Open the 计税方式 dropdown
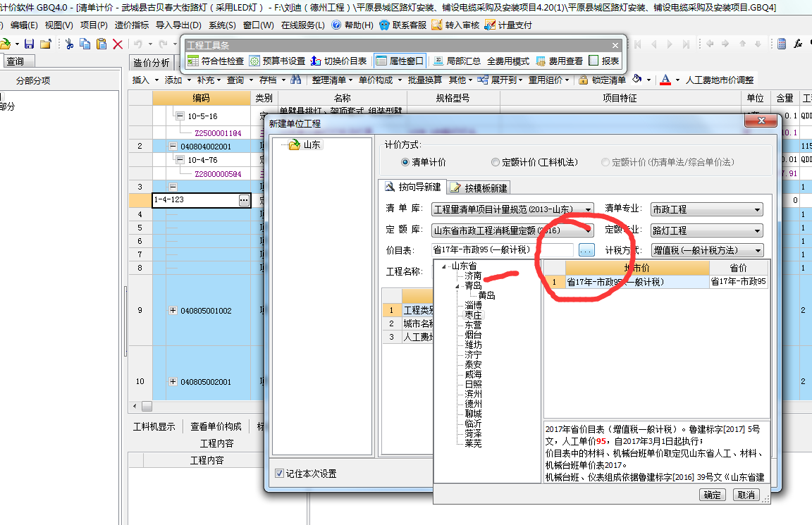The height and width of the screenshot is (525, 812). pos(758,249)
